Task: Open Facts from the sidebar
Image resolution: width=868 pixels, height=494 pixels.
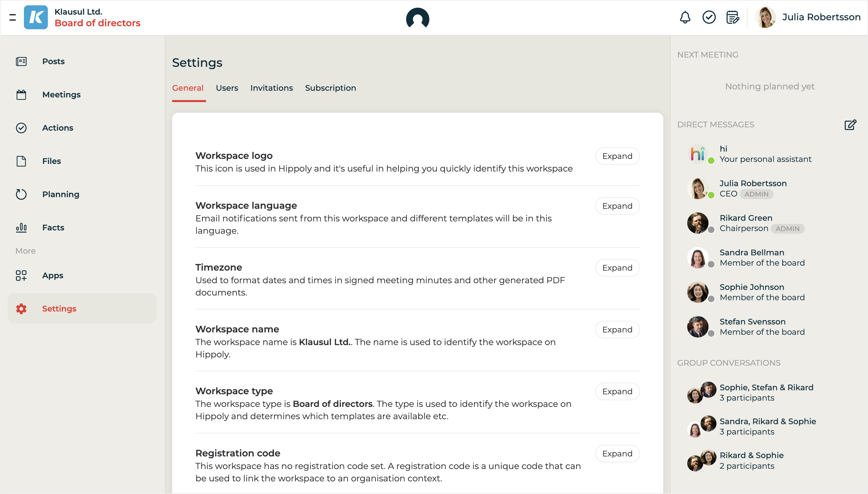Action: (53, 227)
